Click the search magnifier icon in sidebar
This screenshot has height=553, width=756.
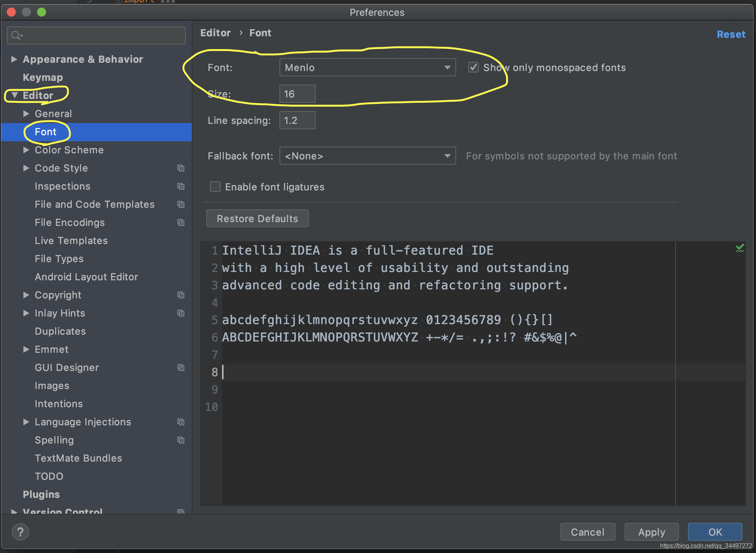[x=16, y=36]
